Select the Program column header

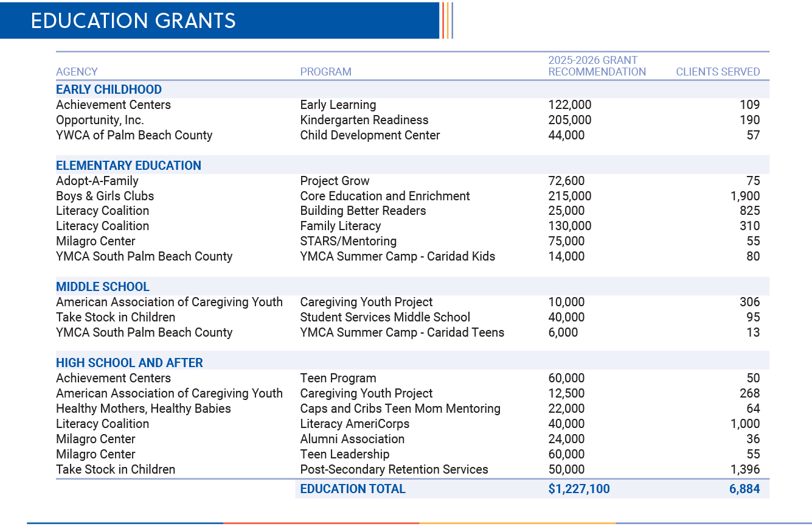click(x=325, y=72)
